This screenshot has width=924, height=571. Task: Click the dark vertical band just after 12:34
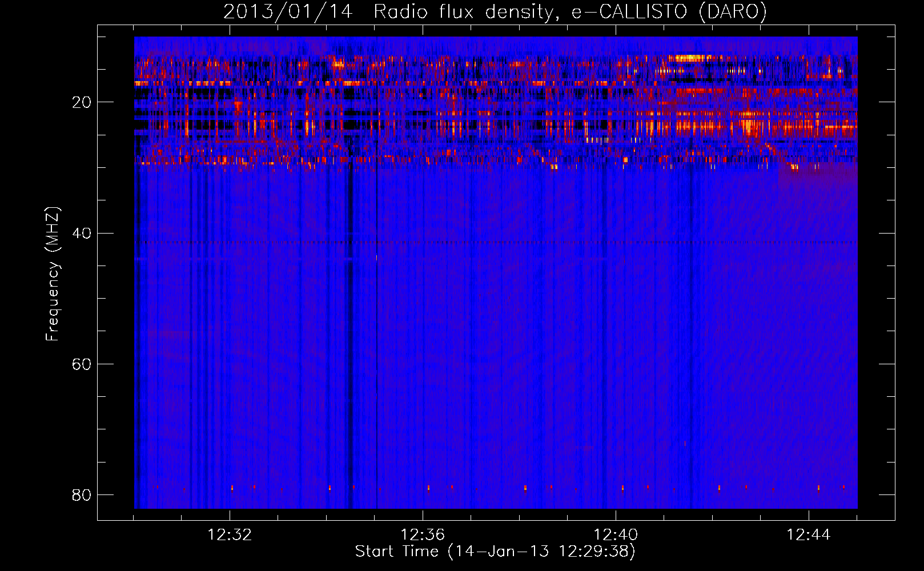tap(351, 337)
